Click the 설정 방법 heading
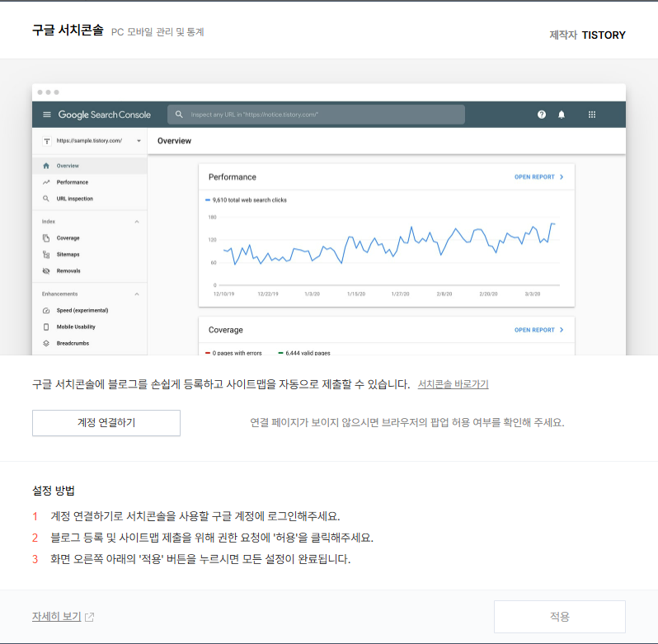Image resolution: width=658 pixels, height=644 pixels. [54, 491]
